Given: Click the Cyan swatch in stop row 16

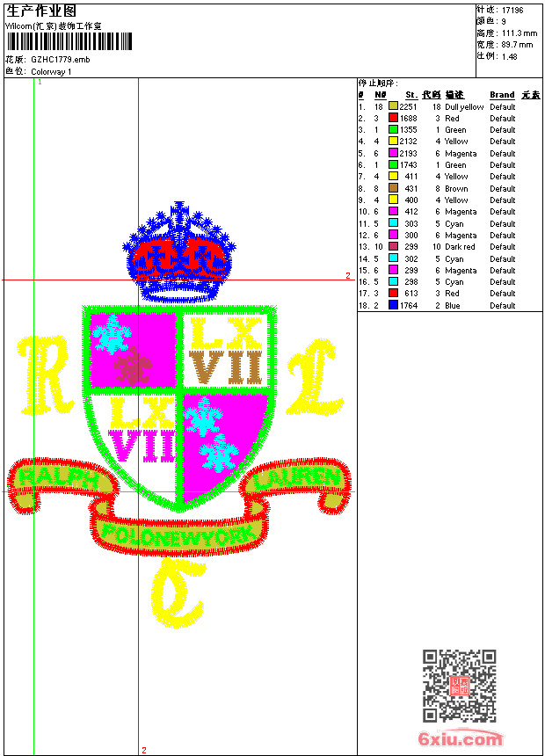Looking at the screenshot, I should pos(393,282).
